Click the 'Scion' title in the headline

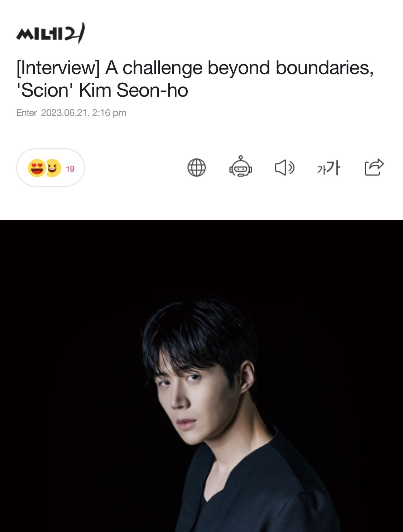coord(45,90)
